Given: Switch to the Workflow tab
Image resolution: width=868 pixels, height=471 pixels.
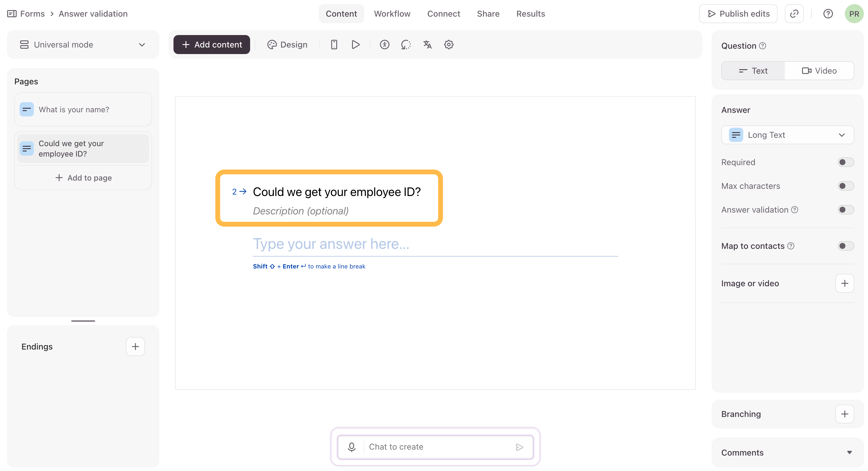Looking at the screenshot, I should tap(392, 14).
